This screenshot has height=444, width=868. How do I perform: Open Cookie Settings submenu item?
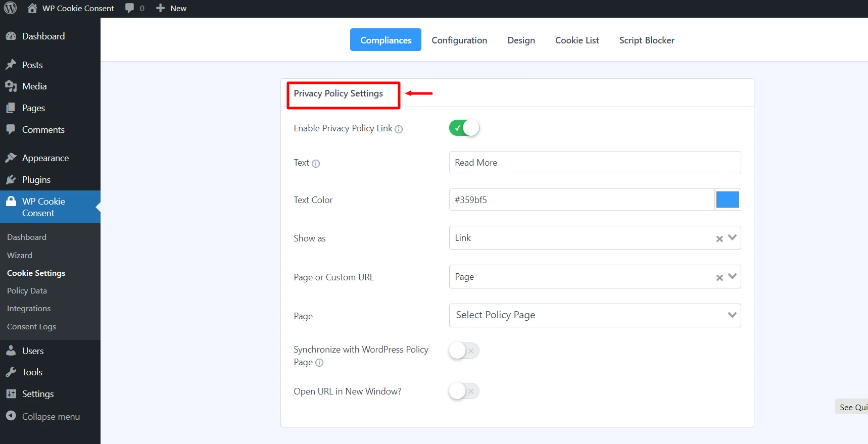36,273
